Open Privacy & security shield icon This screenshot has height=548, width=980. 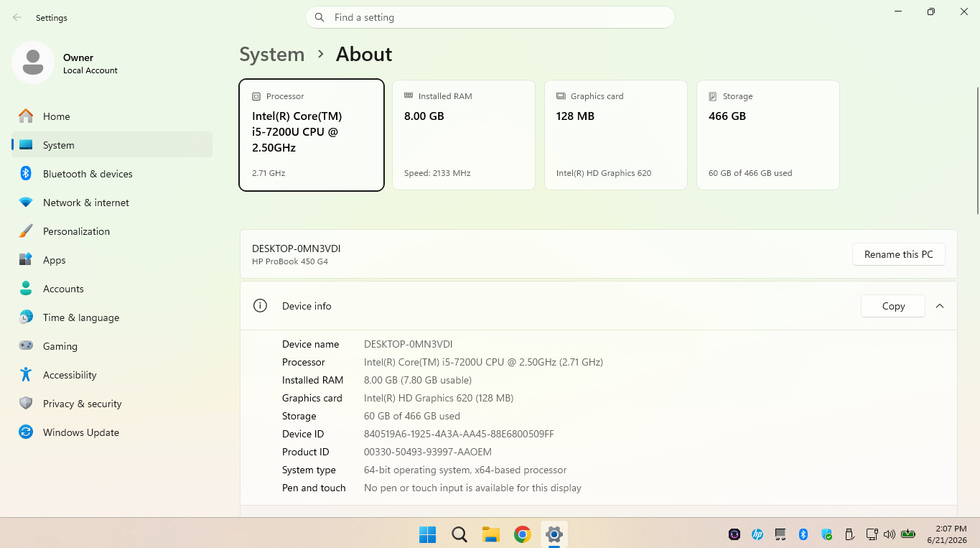pos(26,404)
